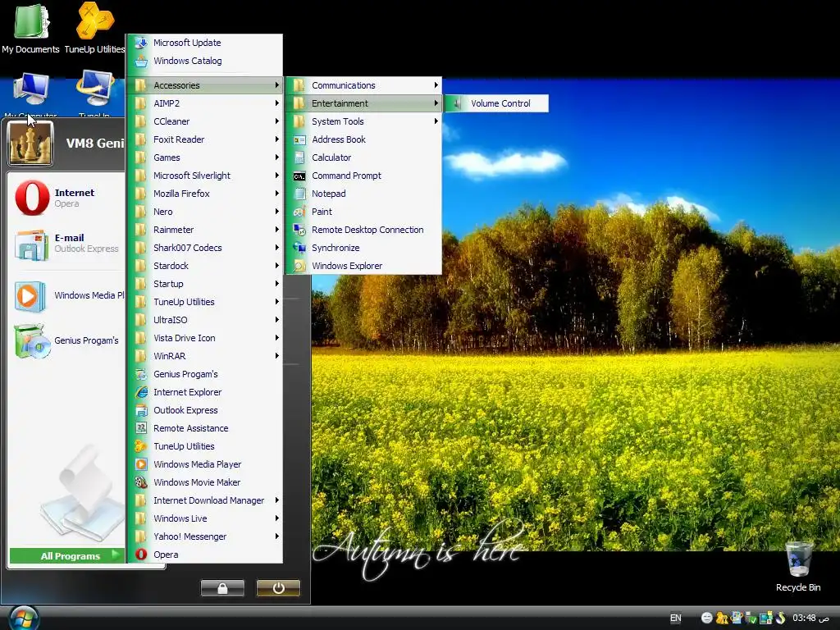Open the Mozilla Firefox folder
Screen dimensions: 840x630
pyautogui.click(x=204, y=194)
